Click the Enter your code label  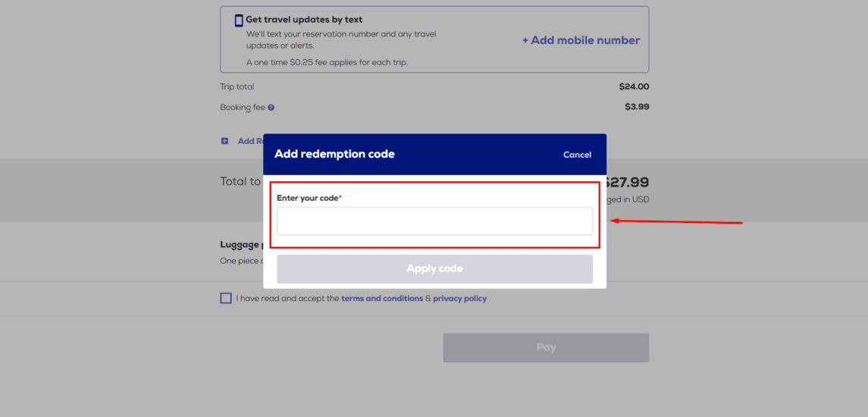[309, 198]
